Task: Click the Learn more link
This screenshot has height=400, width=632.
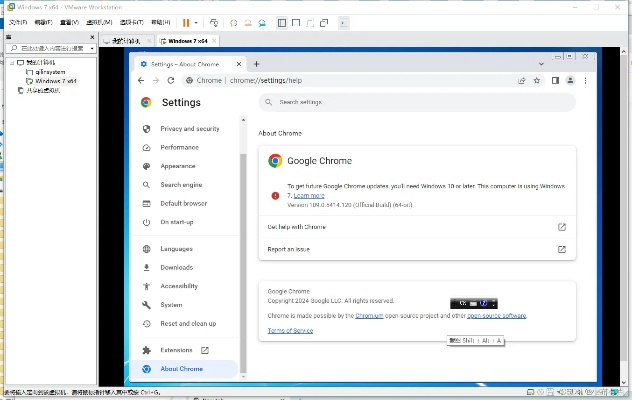Action: click(x=309, y=195)
